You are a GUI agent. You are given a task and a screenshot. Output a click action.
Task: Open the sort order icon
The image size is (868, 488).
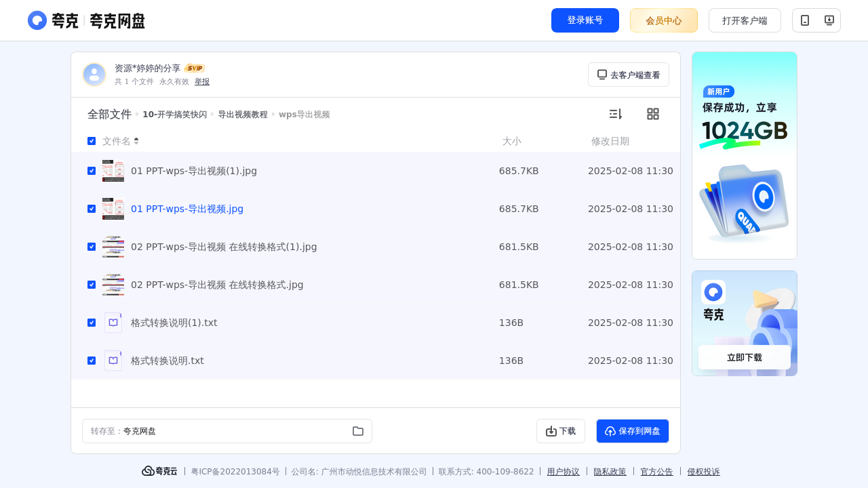click(615, 114)
